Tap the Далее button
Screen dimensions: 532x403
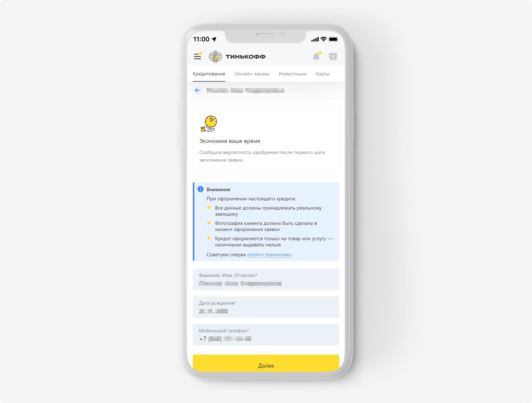click(x=266, y=365)
